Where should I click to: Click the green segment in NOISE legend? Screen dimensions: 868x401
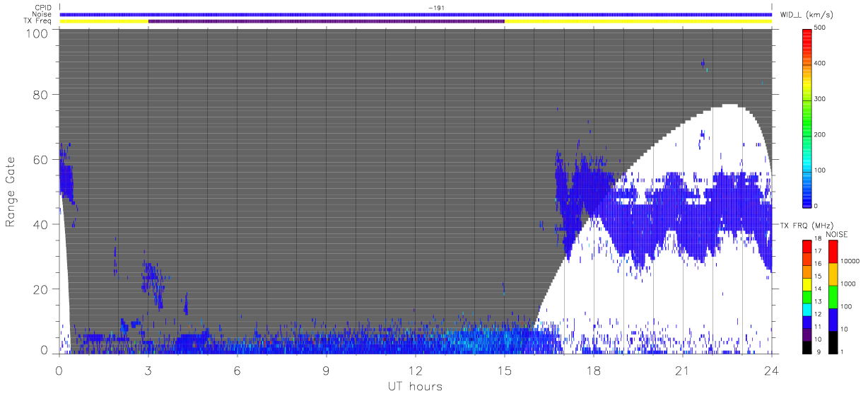pos(833,297)
